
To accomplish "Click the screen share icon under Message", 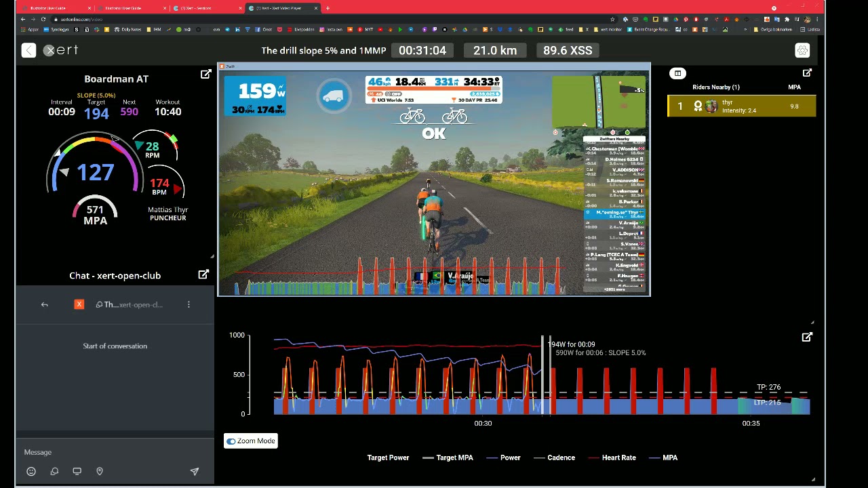I will pos(77,471).
